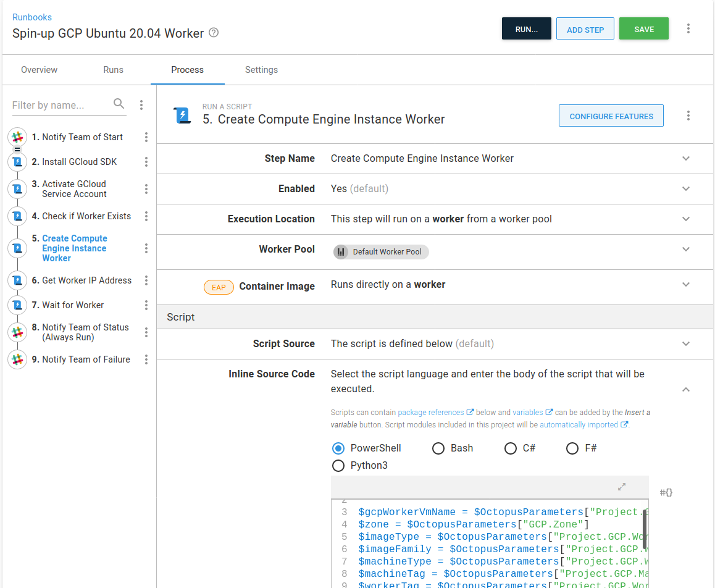Open step 5 header overflow menu
The width and height of the screenshot is (715, 588).
click(x=688, y=115)
